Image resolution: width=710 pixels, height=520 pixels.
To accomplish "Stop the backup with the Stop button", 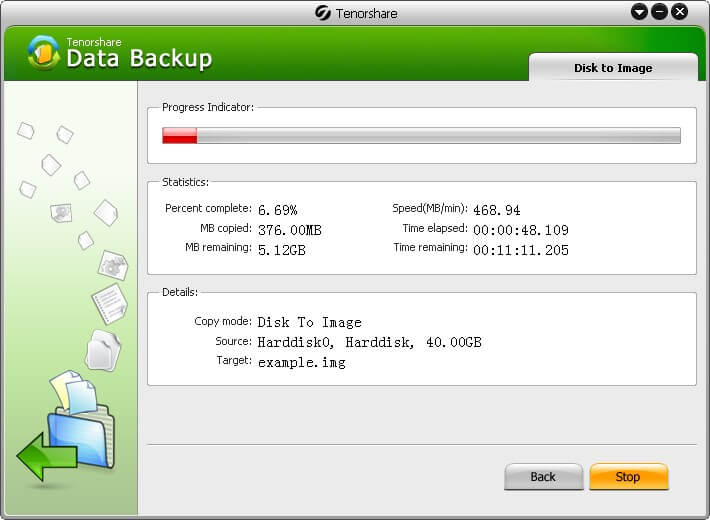I will (x=628, y=477).
